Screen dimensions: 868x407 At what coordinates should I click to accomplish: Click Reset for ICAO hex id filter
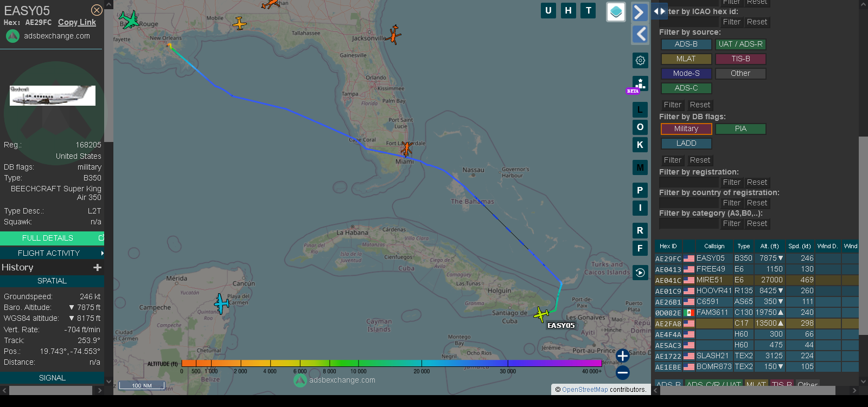(x=757, y=22)
